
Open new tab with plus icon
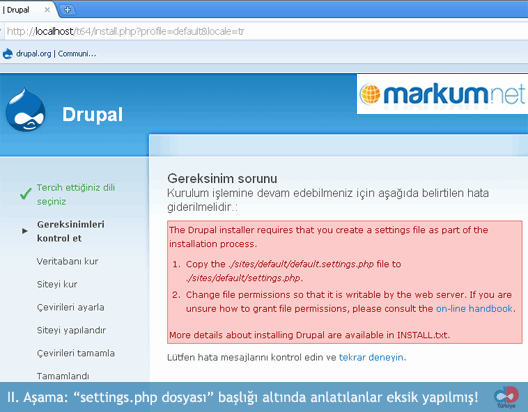tap(67, 10)
